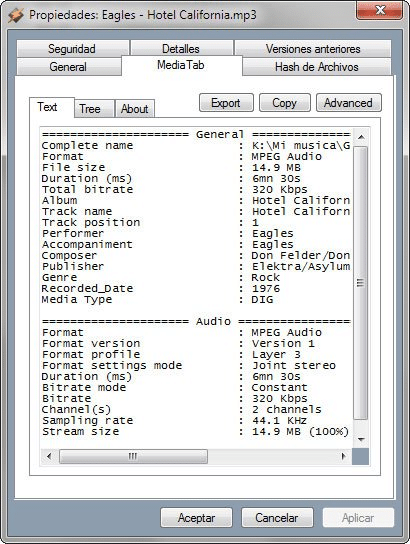Click the Copy button

click(x=284, y=103)
